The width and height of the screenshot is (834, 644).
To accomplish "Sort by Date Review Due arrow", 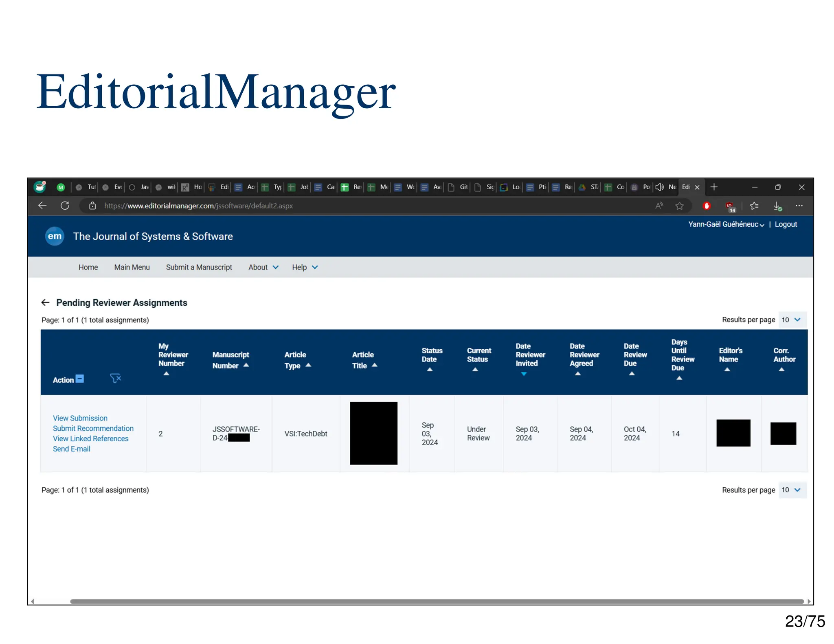I will click(632, 373).
